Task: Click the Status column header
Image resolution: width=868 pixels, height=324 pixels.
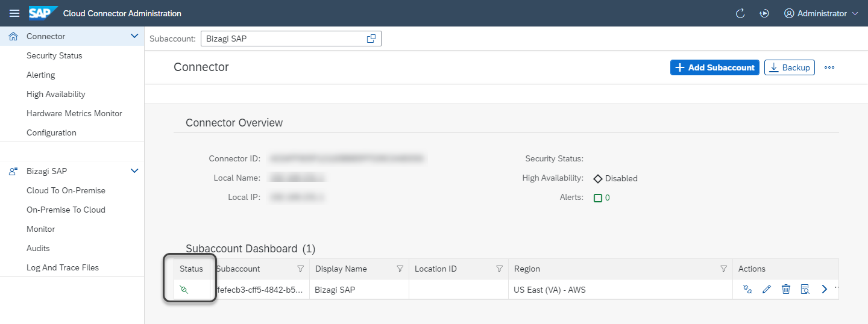Action: [192, 269]
